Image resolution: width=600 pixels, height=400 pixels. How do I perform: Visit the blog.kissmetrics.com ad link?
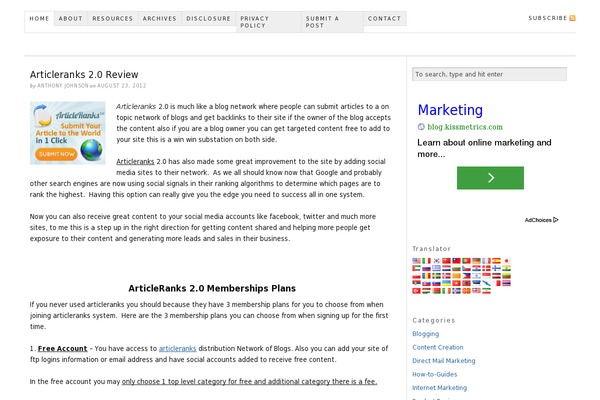[x=465, y=127]
